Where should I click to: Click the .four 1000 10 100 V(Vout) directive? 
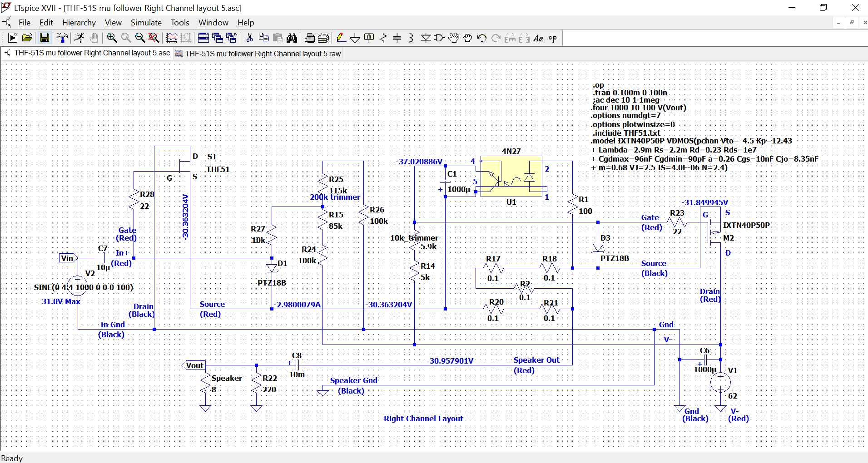[639, 108]
